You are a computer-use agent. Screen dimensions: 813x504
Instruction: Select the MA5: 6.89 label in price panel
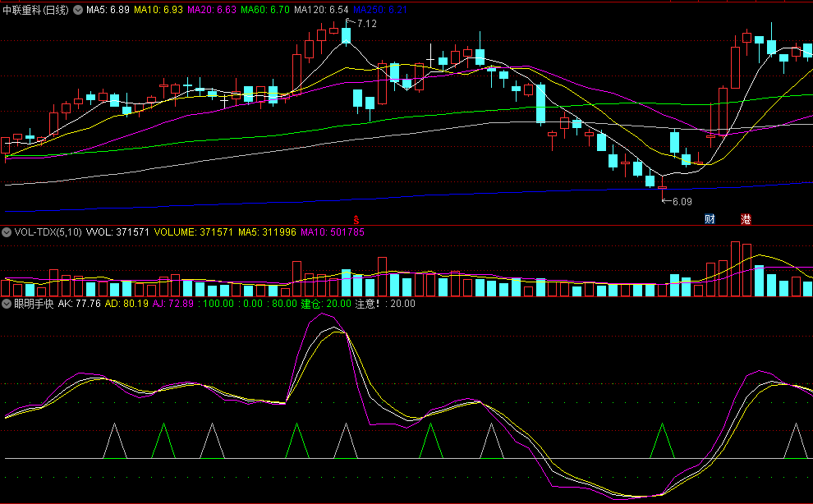coord(108,10)
